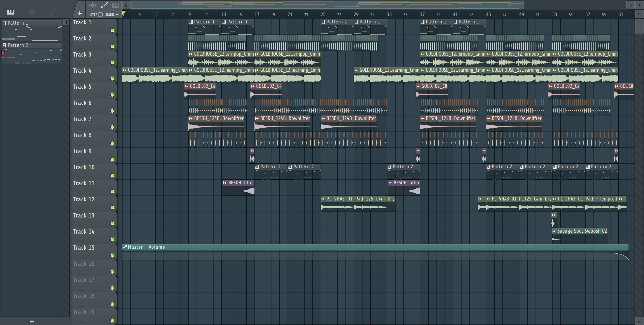
Task: Open clip menu of GOLDHOUSE ernpop_Gmin at bar 9
Action: click(x=191, y=54)
